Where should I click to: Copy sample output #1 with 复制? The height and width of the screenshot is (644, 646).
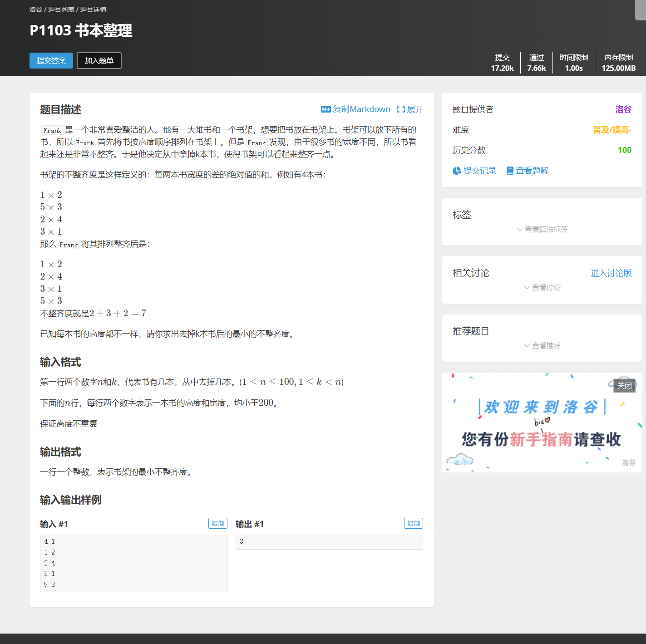pos(414,523)
